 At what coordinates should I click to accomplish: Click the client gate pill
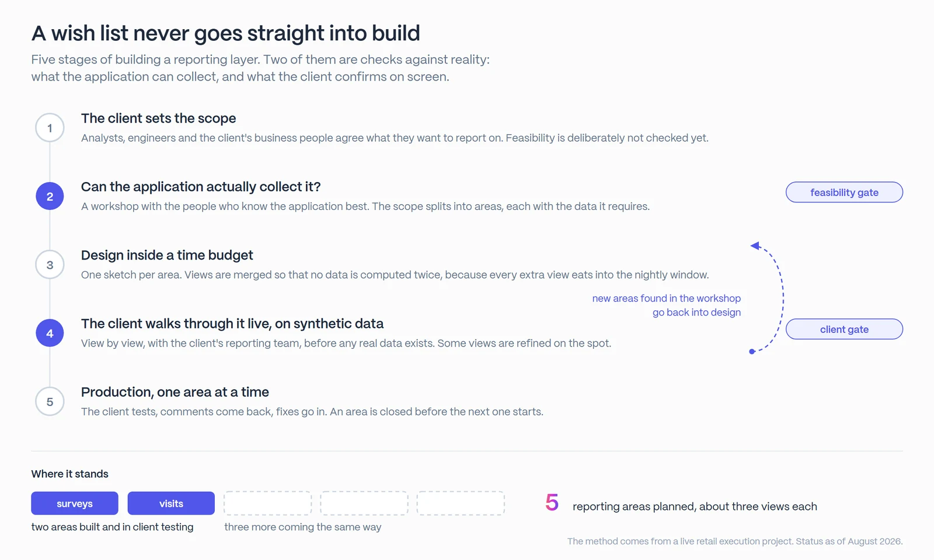point(844,329)
